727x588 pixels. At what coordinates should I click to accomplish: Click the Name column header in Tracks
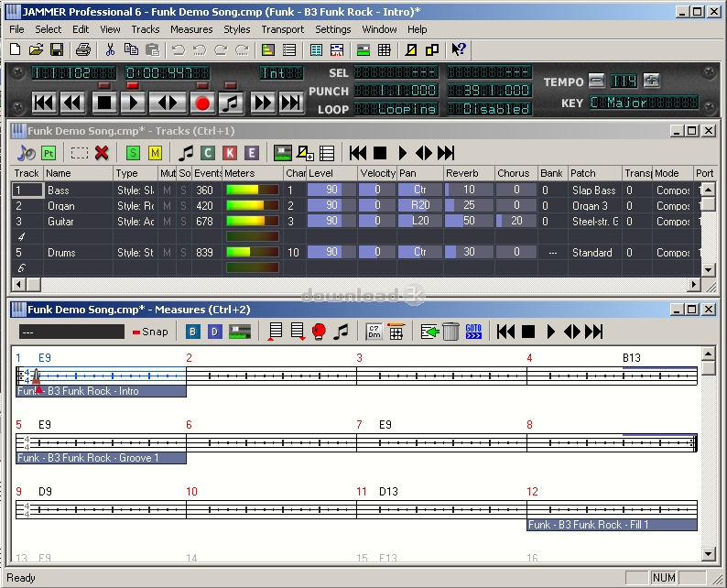coord(78,173)
